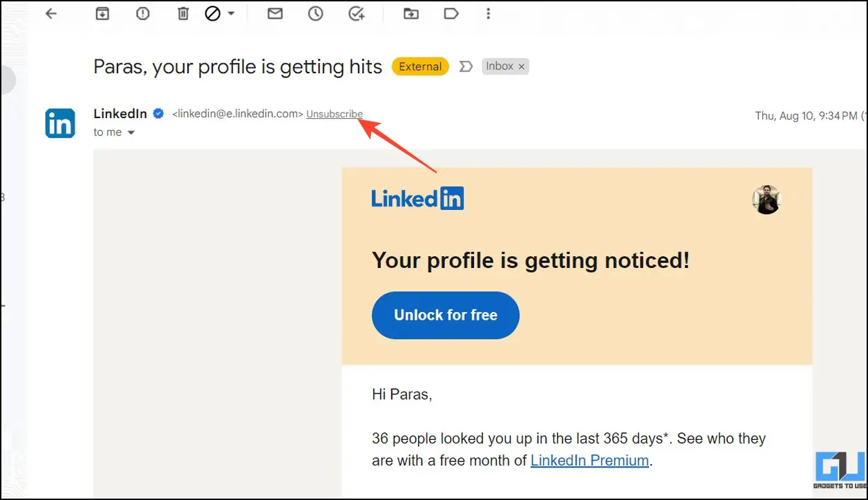
Task: Open the LinkedIn Premium link
Action: 589,460
